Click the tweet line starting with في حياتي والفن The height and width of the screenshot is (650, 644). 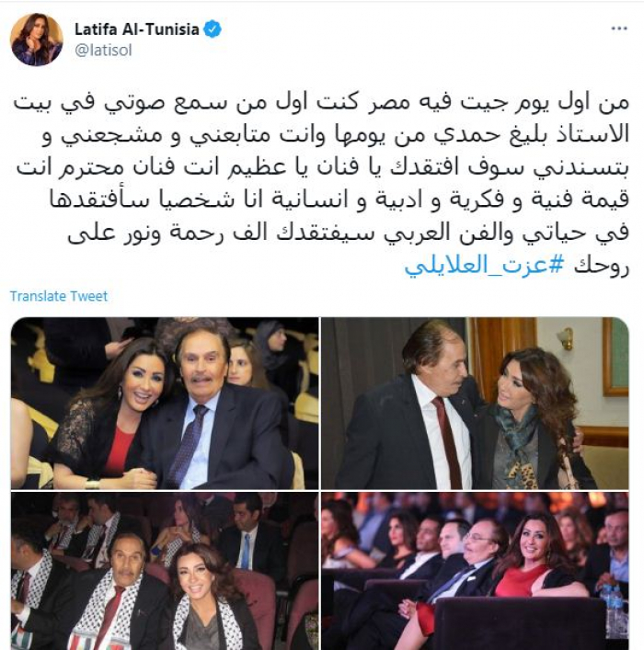(349, 233)
